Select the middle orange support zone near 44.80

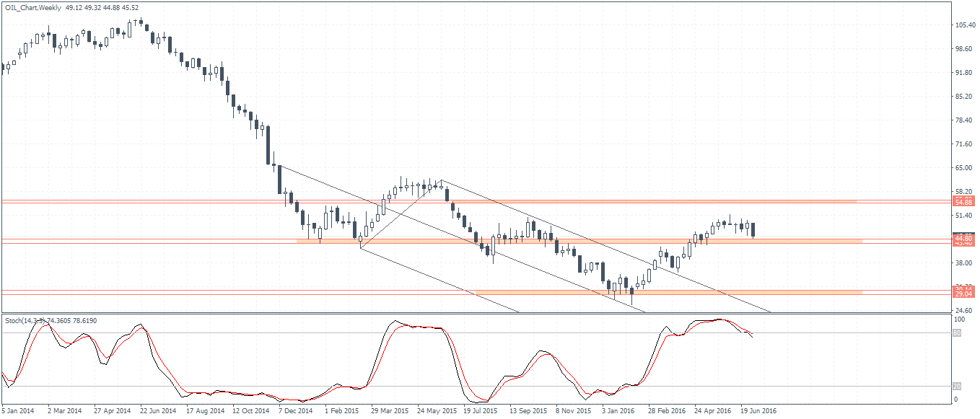[x=577, y=241]
